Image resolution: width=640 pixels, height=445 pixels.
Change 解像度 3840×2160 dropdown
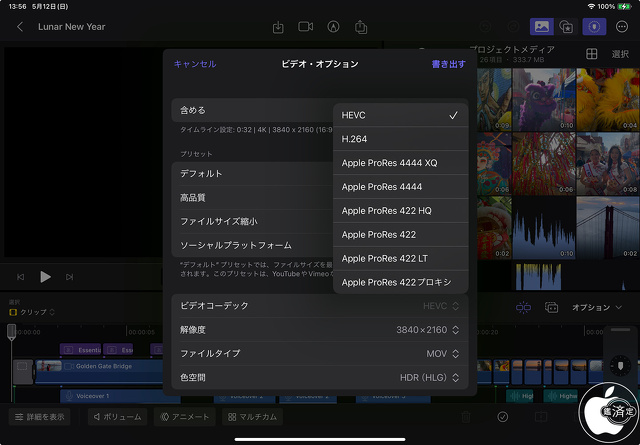point(320,329)
